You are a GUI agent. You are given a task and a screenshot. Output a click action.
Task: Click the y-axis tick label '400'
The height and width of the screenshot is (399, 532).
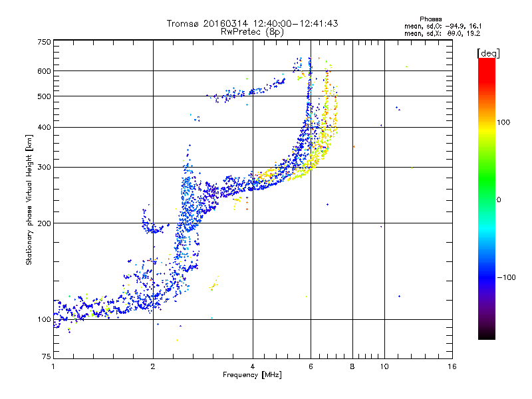pyautogui.click(x=44, y=128)
